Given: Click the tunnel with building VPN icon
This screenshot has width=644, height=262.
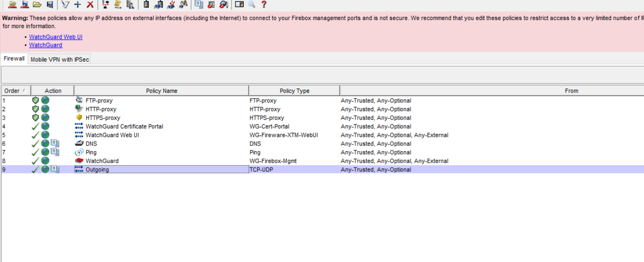Looking at the screenshot, I should (x=158, y=4).
